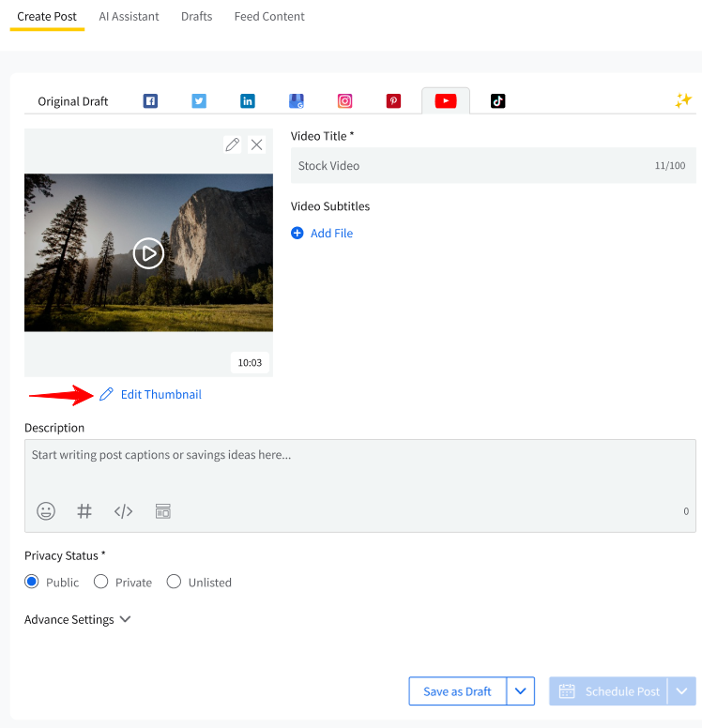Switch to the AI Assistant tab
702x728 pixels.
click(x=129, y=16)
